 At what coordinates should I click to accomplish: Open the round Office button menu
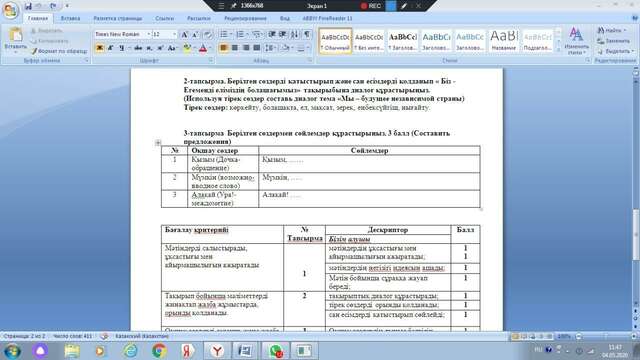10,10
